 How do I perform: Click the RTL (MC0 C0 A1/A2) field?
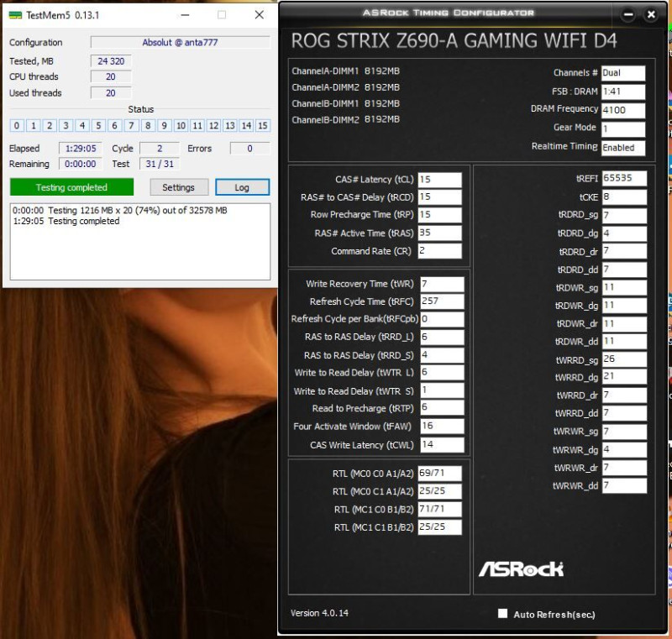click(439, 474)
